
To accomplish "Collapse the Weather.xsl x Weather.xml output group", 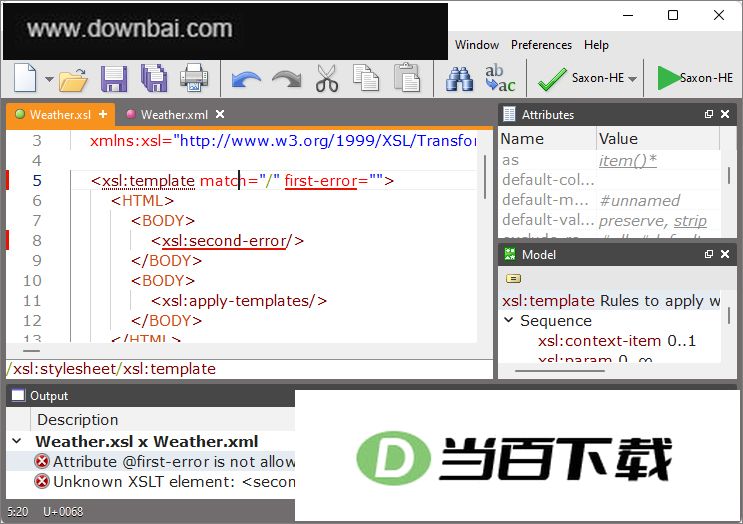I will 17,441.
